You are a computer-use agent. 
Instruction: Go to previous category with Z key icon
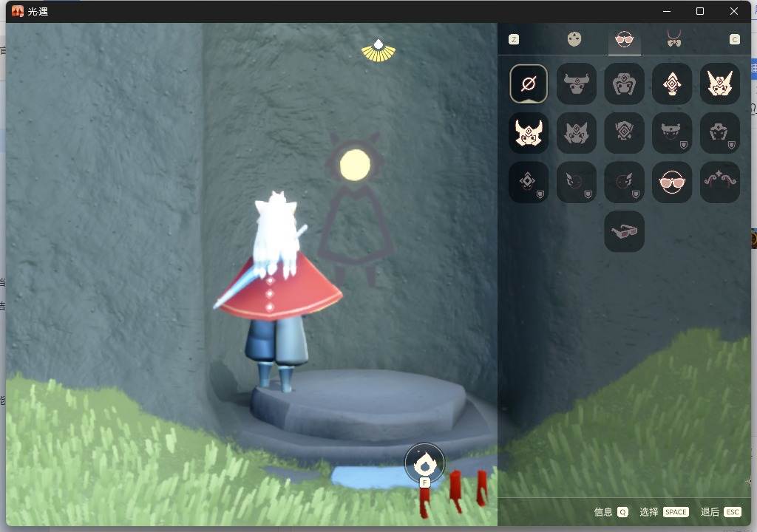(x=514, y=40)
